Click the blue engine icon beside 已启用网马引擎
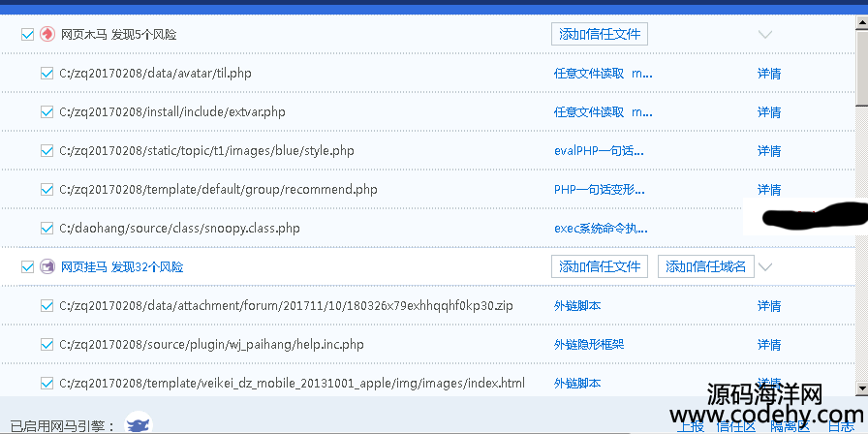The image size is (868, 434). [139, 423]
